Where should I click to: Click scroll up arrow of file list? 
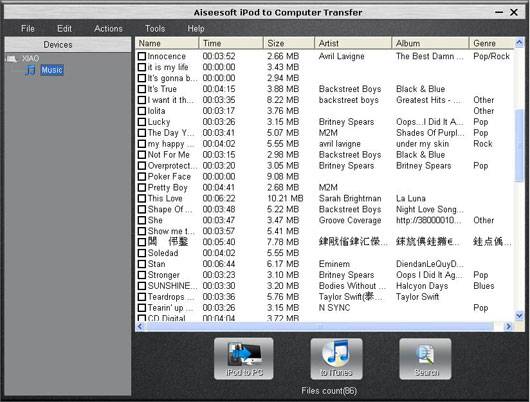(519, 43)
